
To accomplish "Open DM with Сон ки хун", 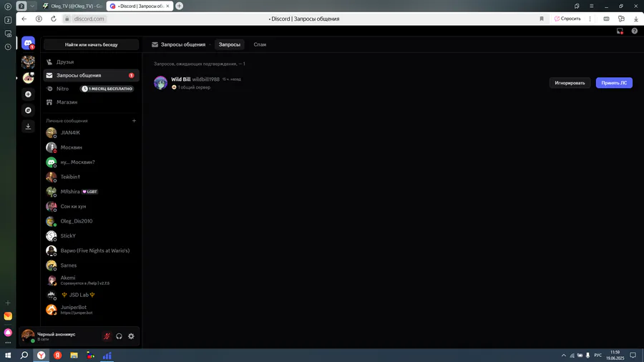I will pos(91,207).
